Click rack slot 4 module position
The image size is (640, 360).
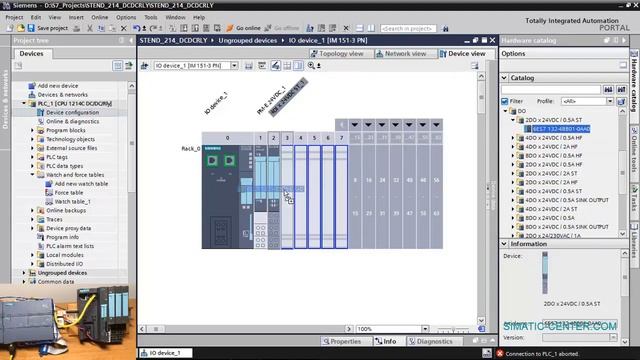[x=300, y=197]
